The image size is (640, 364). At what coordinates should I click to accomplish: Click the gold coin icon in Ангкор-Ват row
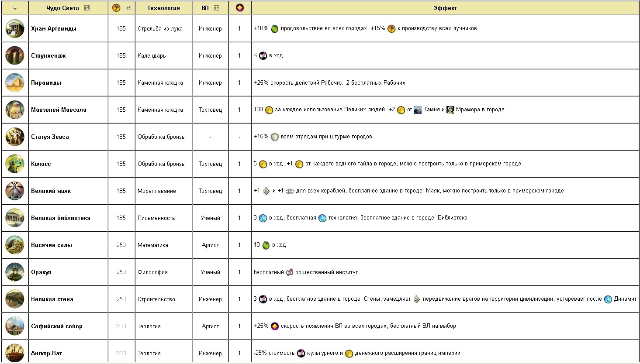point(349,354)
